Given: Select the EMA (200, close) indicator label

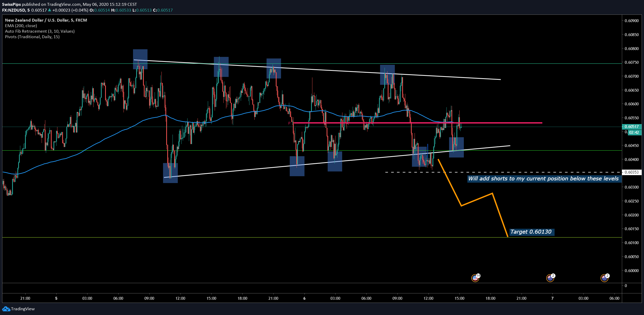Looking at the screenshot, I should tap(21, 26).
